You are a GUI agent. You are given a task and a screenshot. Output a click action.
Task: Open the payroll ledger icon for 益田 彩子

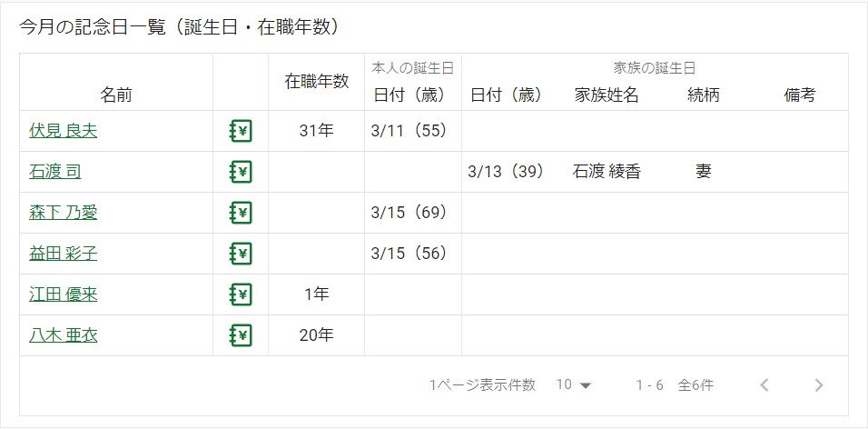241,254
